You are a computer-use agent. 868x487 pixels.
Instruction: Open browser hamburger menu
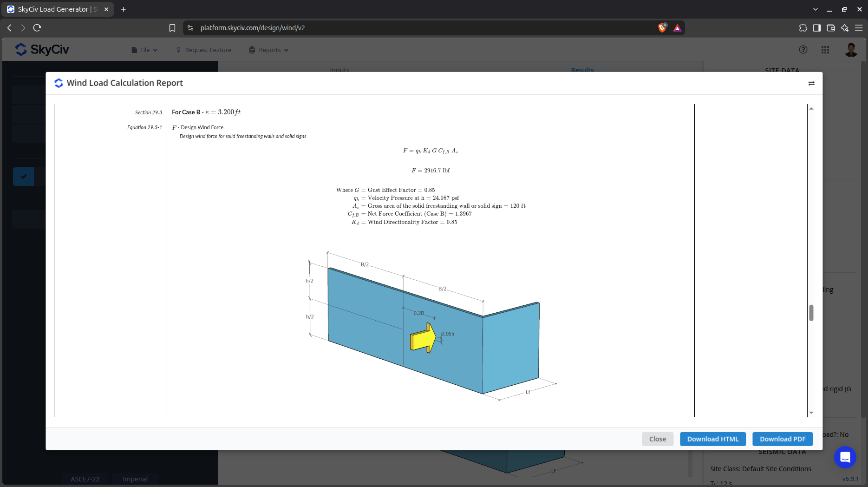tap(859, 28)
